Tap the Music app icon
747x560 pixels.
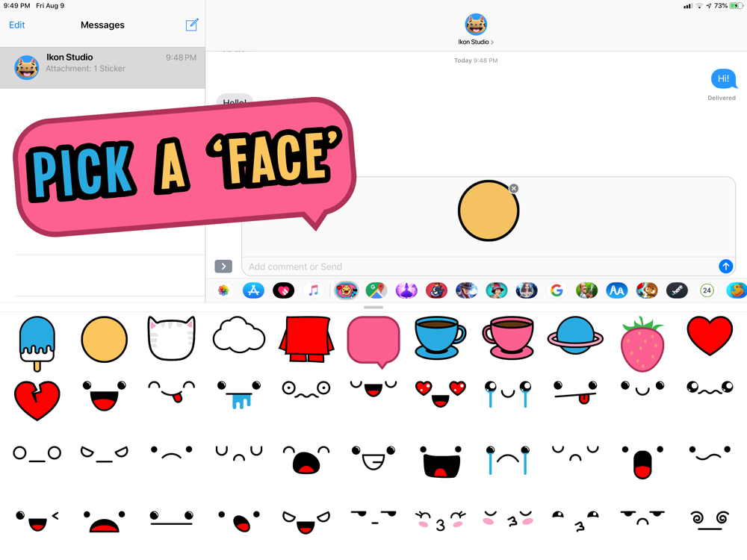pyautogui.click(x=314, y=290)
